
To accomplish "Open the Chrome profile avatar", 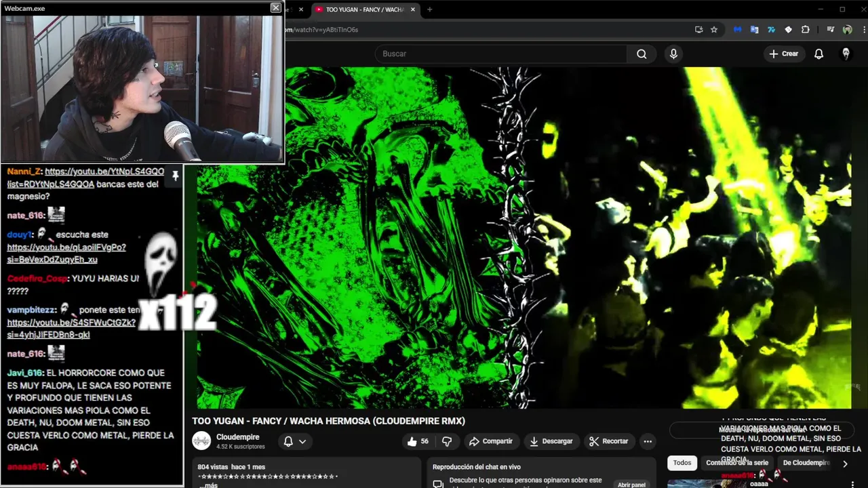I will click(847, 30).
